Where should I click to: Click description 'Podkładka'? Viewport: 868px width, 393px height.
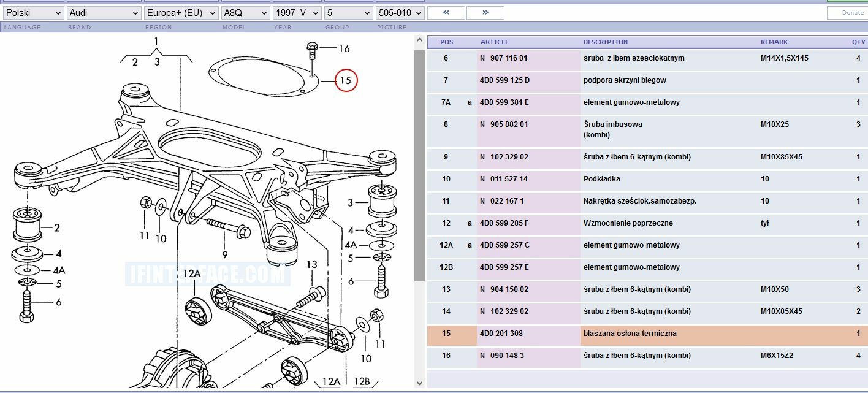(x=601, y=179)
